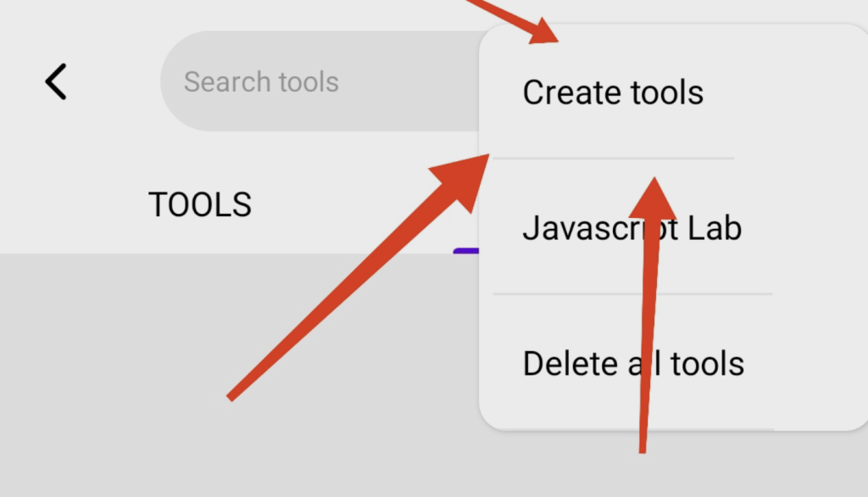868x497 pixels.
Task: Enter the Javascript Lab
Action: (x=632, y=228)
